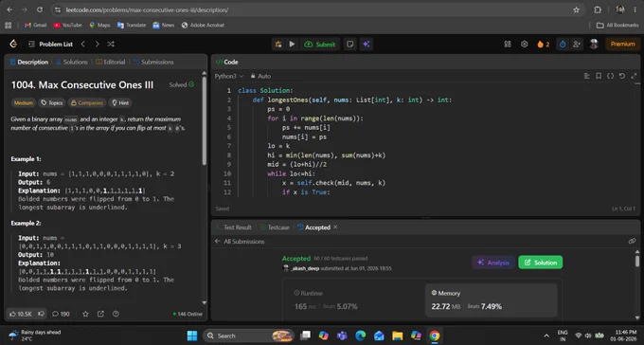Click the green Solution button
The image size is (644, 345).
pos(541,263)
